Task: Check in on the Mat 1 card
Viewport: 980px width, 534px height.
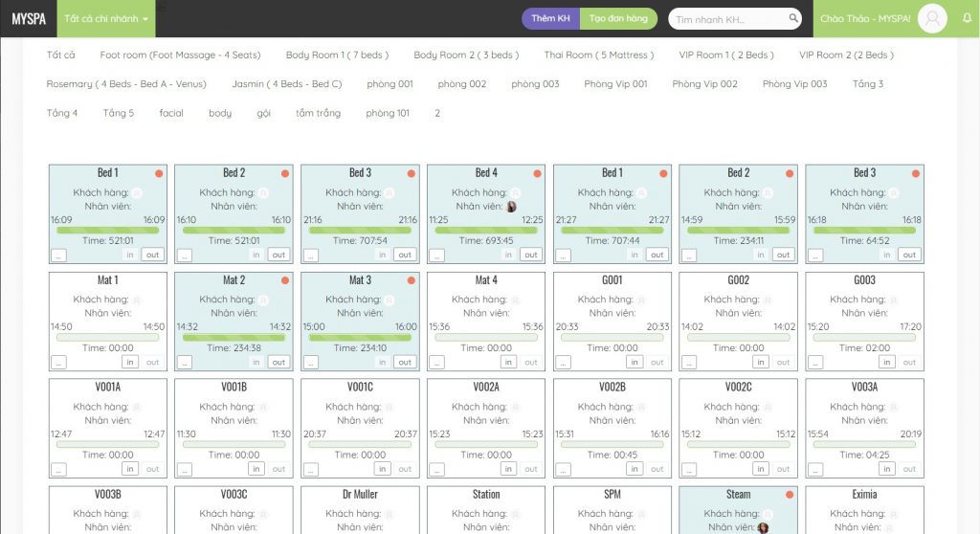Action: coord(129,362)
